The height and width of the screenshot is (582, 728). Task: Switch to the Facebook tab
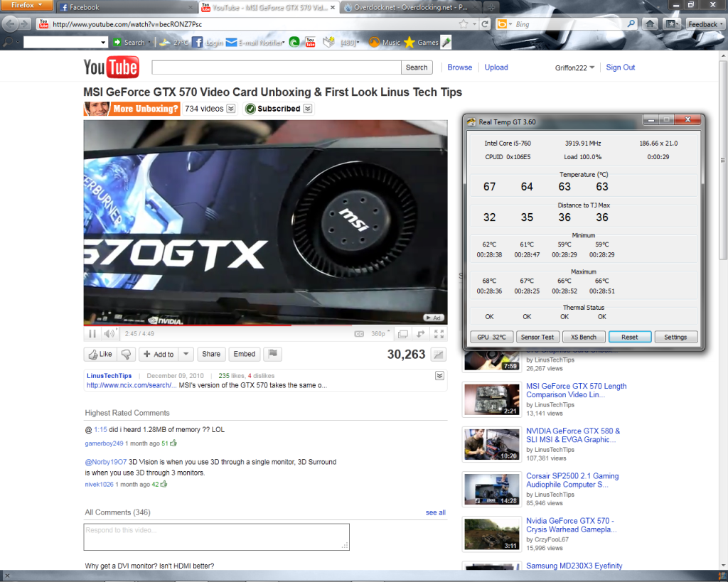[x=125, y=7]
